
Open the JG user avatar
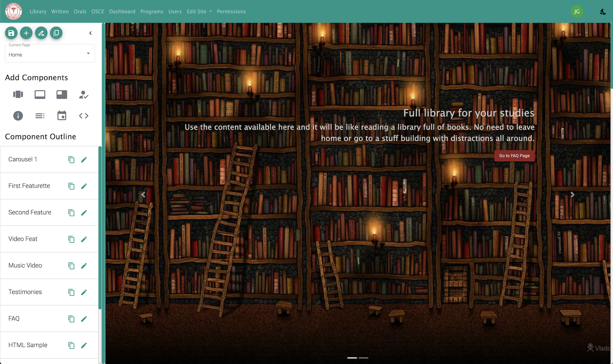pyautogui.click(x=577, y=11)
